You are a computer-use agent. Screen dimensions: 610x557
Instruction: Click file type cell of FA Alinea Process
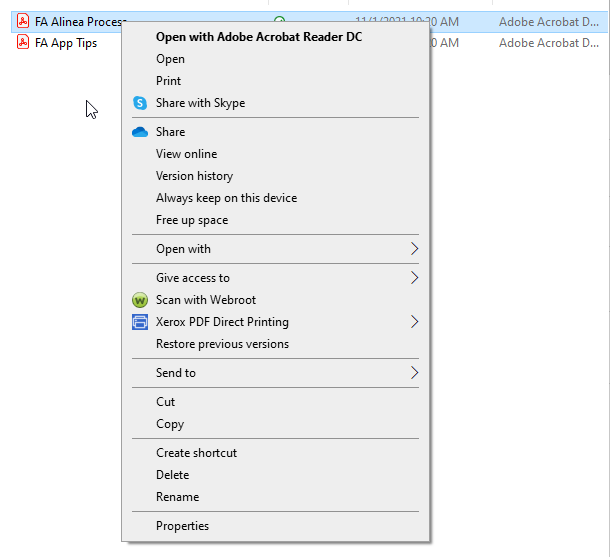549,22
